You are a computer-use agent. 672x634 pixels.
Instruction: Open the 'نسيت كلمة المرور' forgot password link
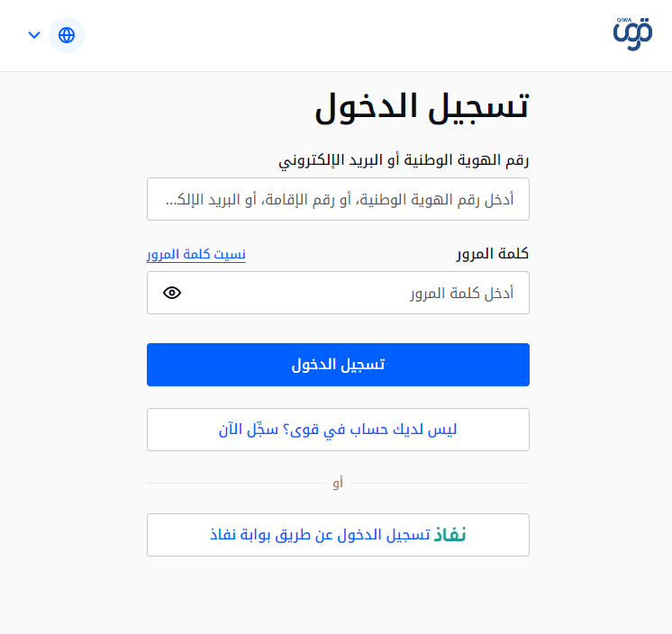tap(196, 254)
